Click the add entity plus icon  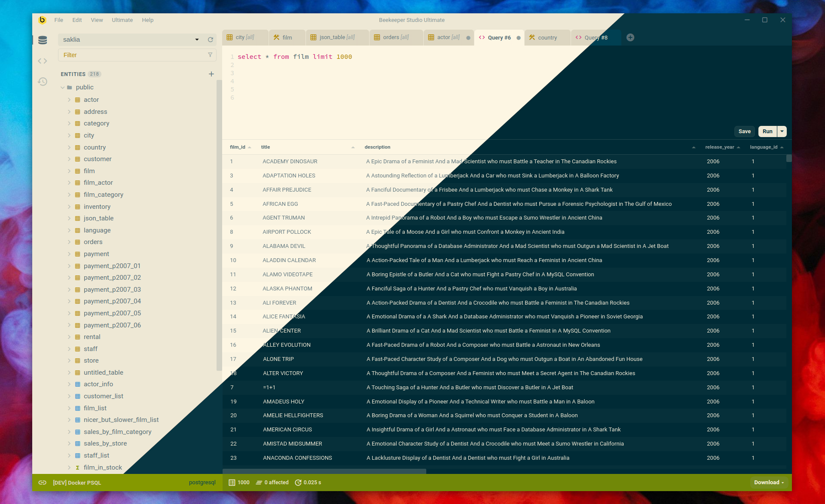211,73
